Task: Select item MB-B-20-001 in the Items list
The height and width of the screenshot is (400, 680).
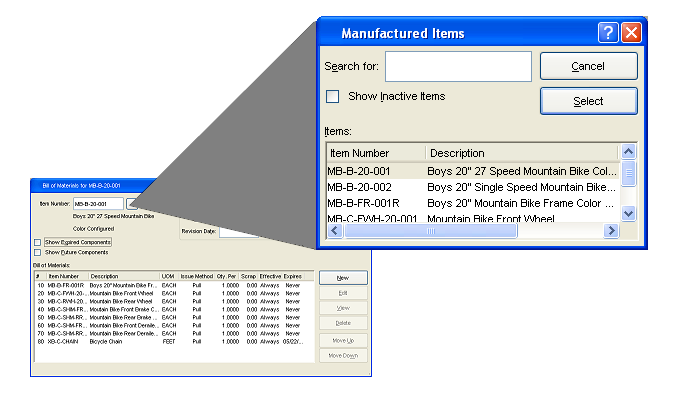Action: point(473,171)
